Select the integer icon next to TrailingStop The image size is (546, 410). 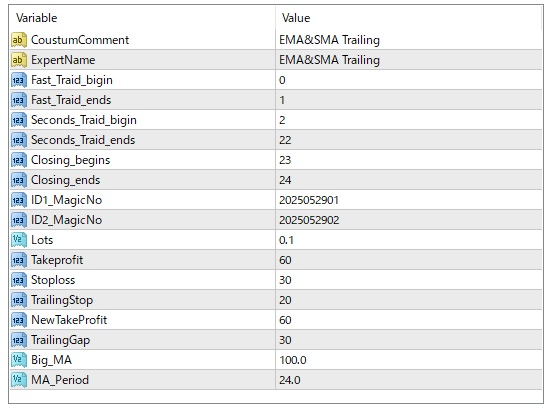tap(19, 300)
